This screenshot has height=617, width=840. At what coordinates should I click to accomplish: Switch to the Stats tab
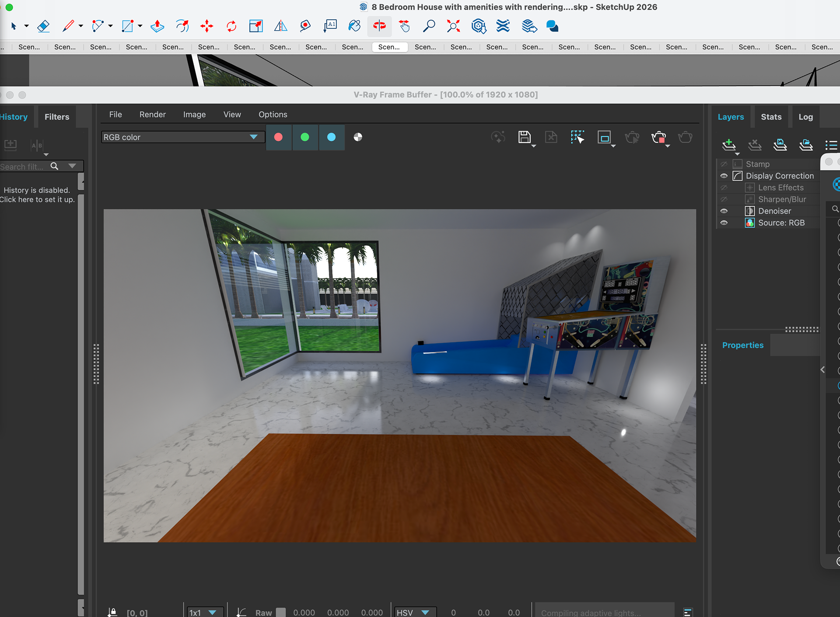pos(771,117)
